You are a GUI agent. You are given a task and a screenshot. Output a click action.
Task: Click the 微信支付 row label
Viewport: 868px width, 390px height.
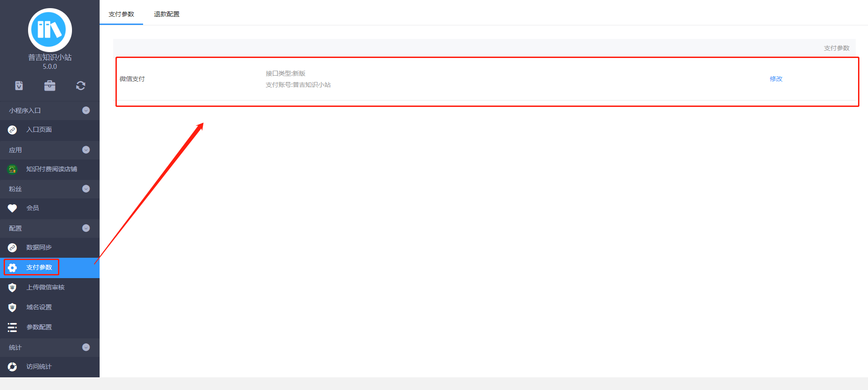[132, 79]
